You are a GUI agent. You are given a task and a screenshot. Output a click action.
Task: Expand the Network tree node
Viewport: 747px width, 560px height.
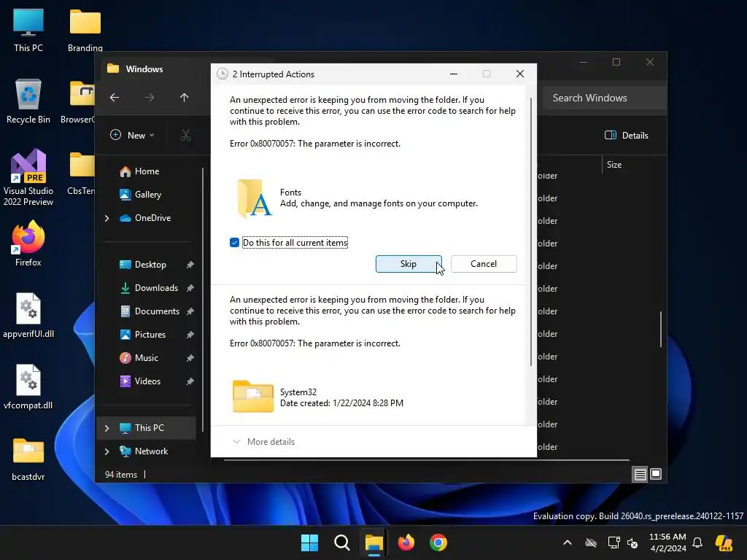pyautogui.click(x=107, y=451)
